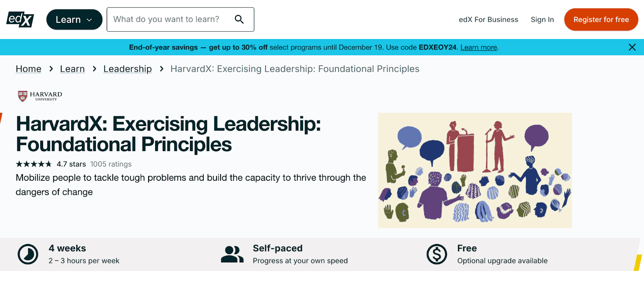Click Sign In
Image resolution: width=644 pixels, height=287 pixels.
click(542, 20)
